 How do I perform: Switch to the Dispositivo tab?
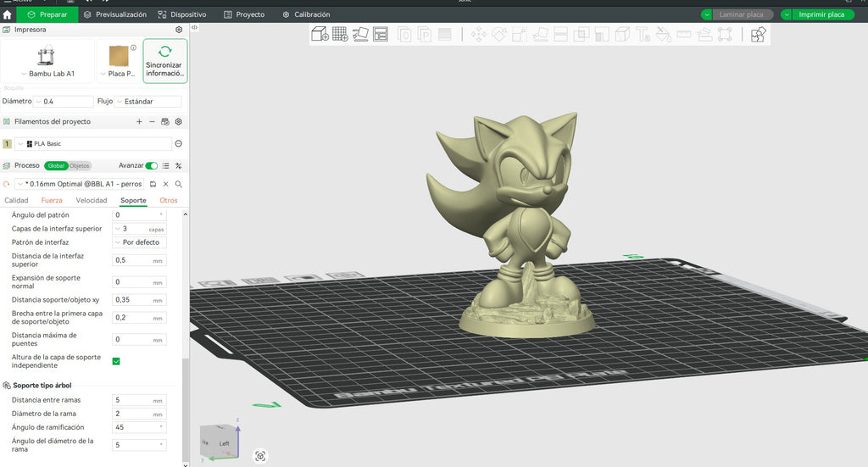(x=182, y=15)
